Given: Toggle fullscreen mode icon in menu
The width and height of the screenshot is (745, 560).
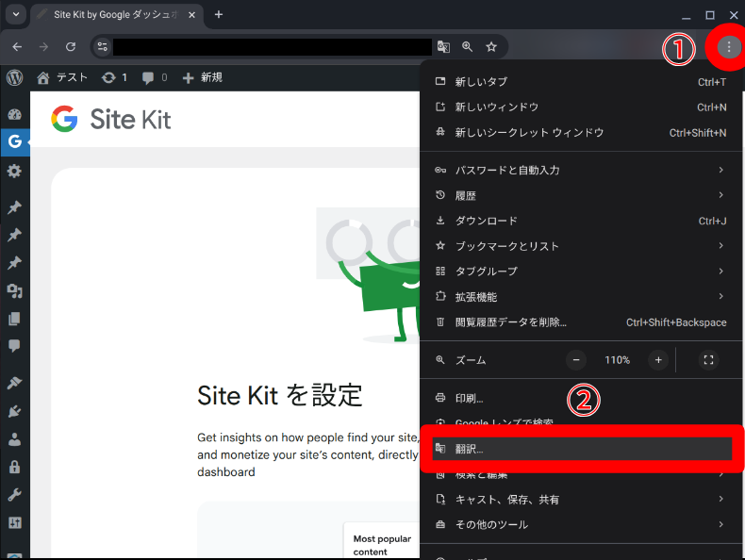Looking at the screenshot, I should tap(708, 360).
